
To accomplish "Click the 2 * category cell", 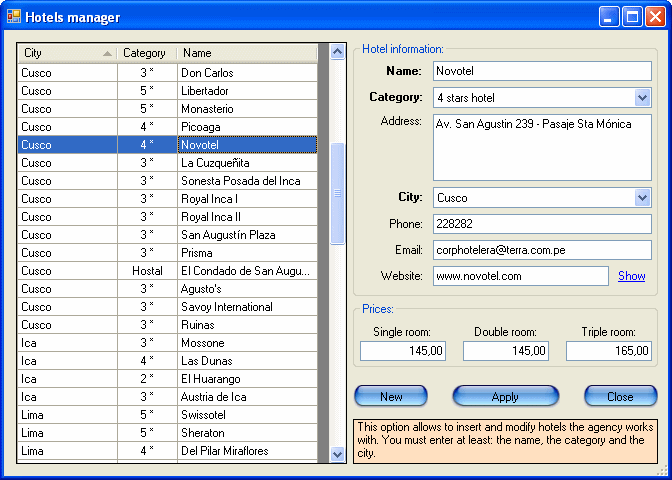I will tap(147, 379).
